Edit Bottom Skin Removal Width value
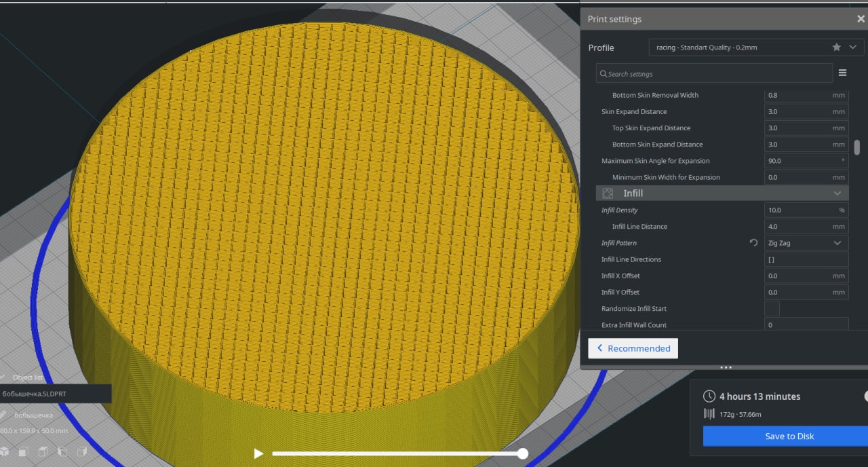The height and width of the screenshot is (467, 868). 806,95
